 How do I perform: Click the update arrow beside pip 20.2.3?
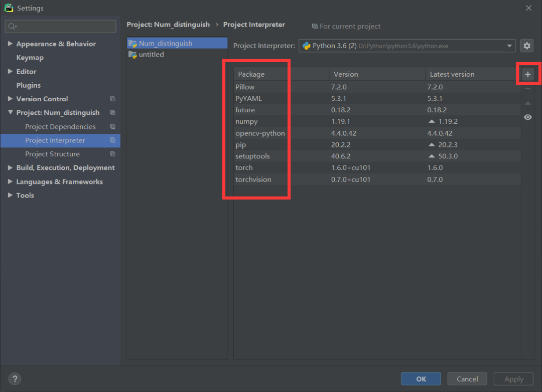tap(432, 144)
